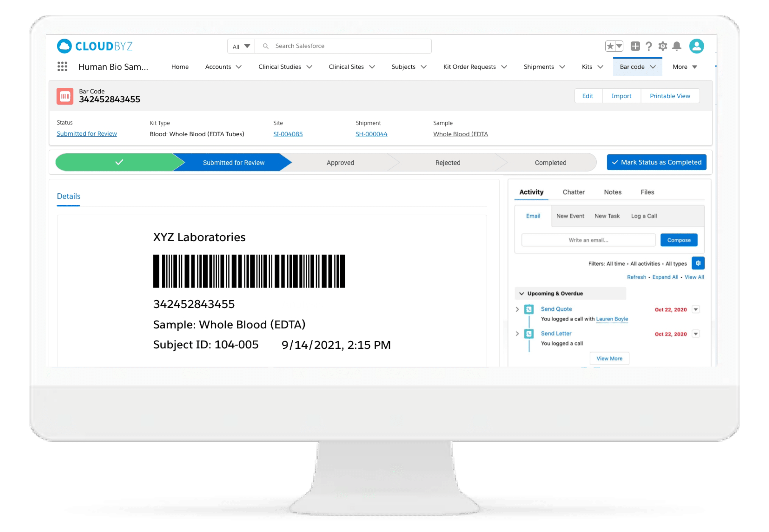Open shipment link SH-000044
Screen dimensions: 769x532
tap(371, 134)
